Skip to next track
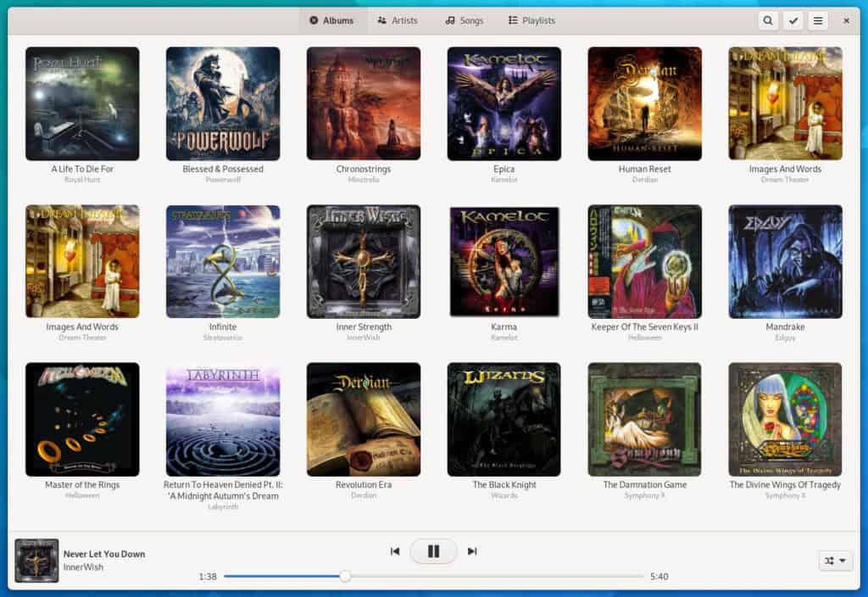 (x=472, y=551)
